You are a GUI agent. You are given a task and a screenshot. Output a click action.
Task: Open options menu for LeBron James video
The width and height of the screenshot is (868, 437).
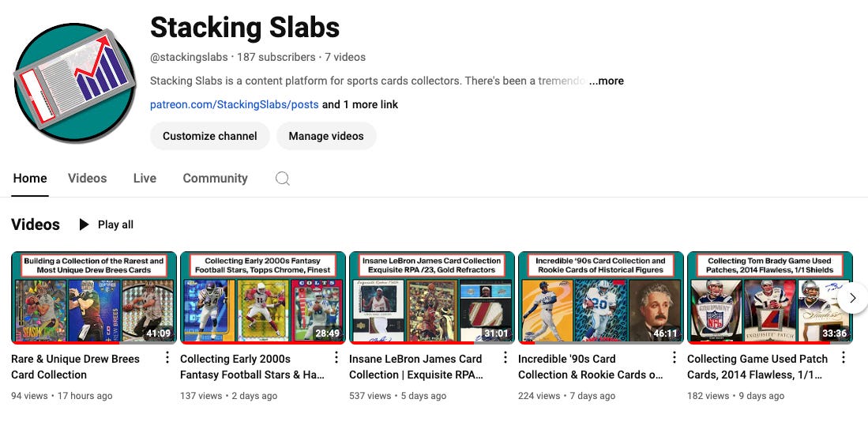(x=505, y=358)
